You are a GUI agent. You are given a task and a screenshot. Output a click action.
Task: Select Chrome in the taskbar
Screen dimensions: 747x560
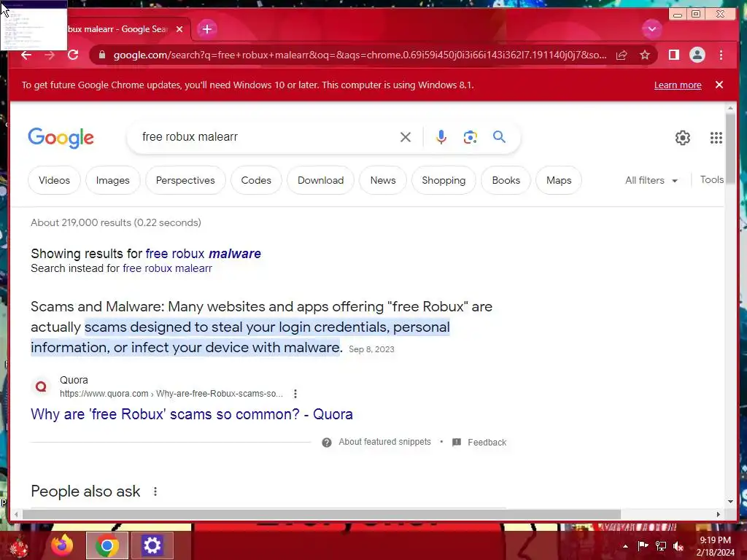[107, 545]
